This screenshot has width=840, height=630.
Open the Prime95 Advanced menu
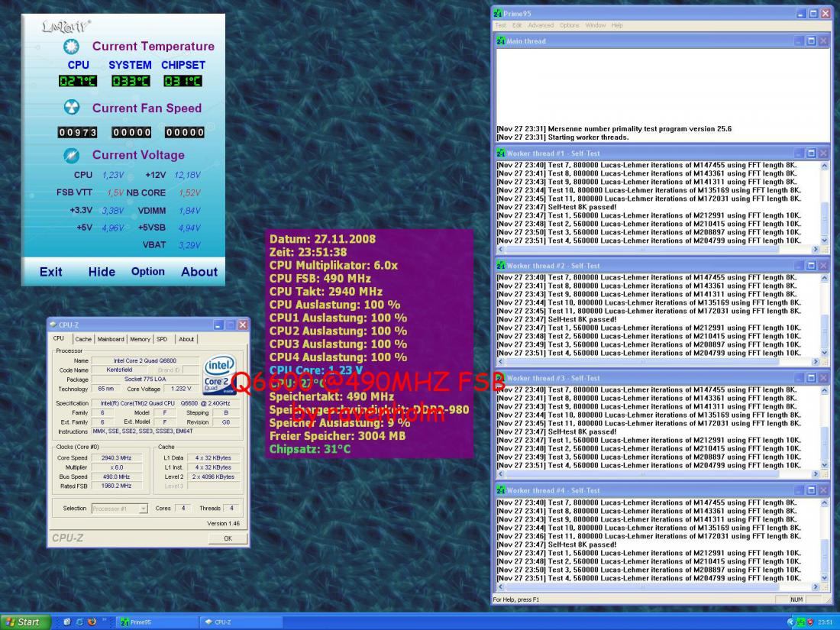click(x=541, y=25)
